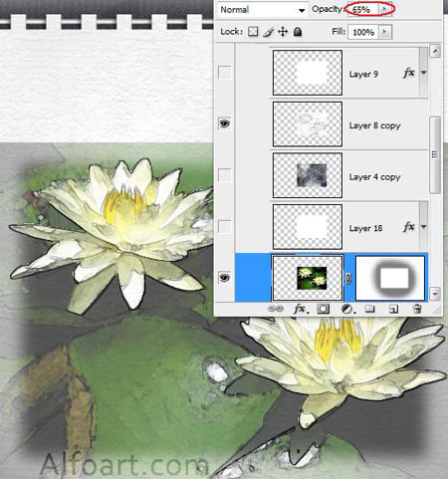Select Layer 8 copy thumbnail
Viewport: 448px width, 479px height.
pyautogui.click(x=308, y=123)
